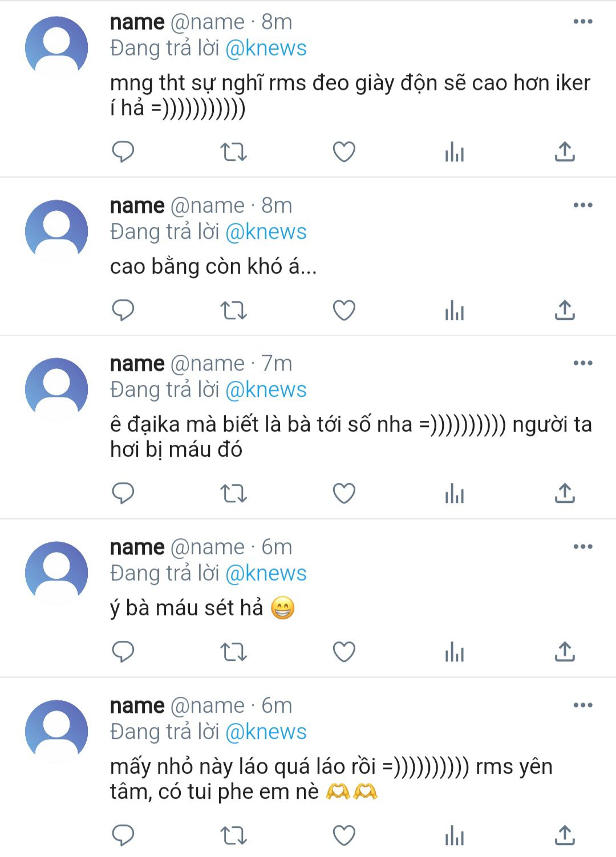Viewport: 616px width, 857px height.
Task: Reply to the 'giày độn' tweet
Action: pos(123,152)
